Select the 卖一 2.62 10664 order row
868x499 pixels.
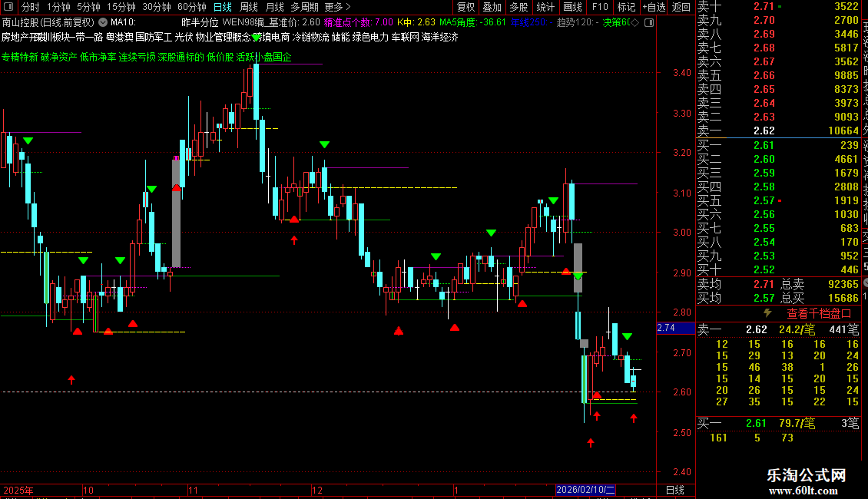coord(778,131)
